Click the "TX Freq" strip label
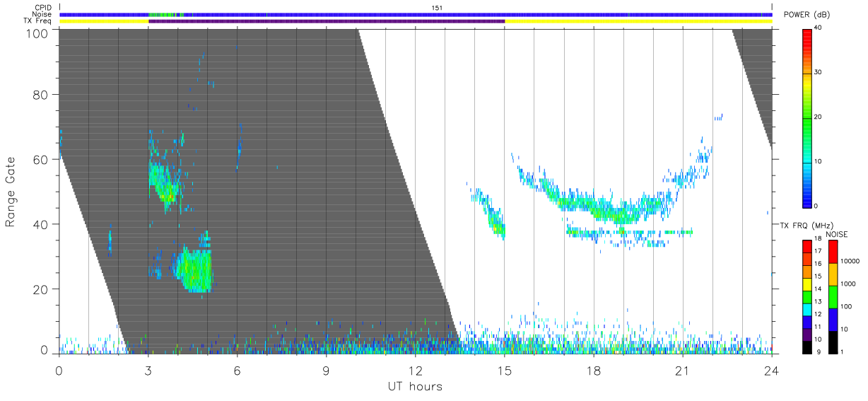This screenshot has width=868, height=401. click(37, 21)
